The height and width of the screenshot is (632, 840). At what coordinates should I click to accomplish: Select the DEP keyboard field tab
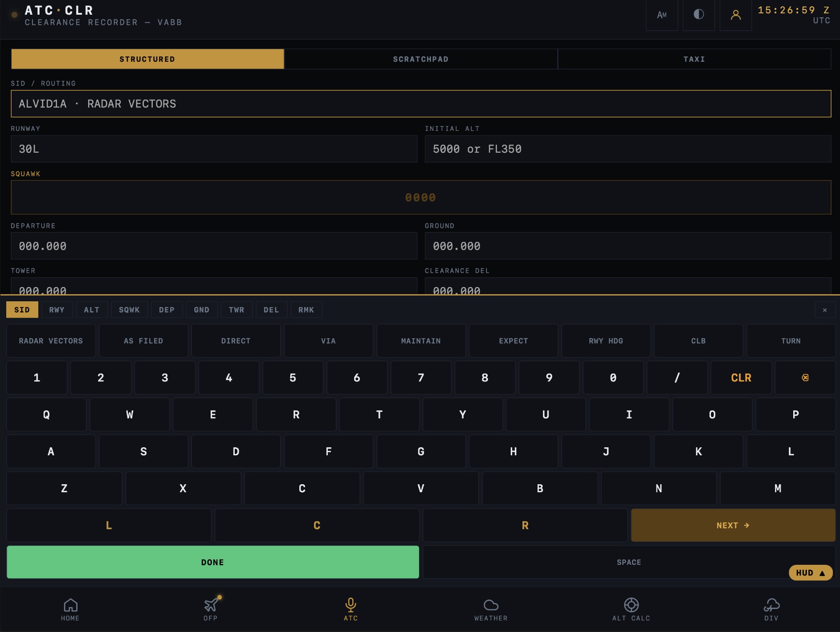pyautogui.click(x=167, y=310)
